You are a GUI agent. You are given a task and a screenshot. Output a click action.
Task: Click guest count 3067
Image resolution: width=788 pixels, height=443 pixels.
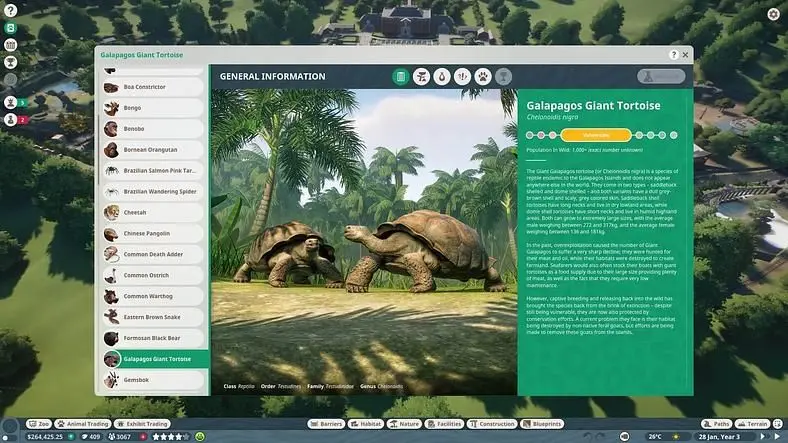120,437
